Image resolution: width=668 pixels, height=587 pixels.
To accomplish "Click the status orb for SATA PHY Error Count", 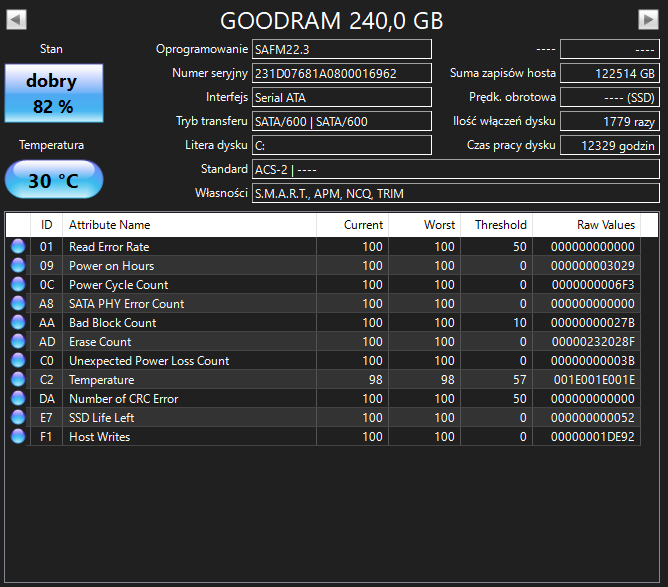I will tap(18, 303).
